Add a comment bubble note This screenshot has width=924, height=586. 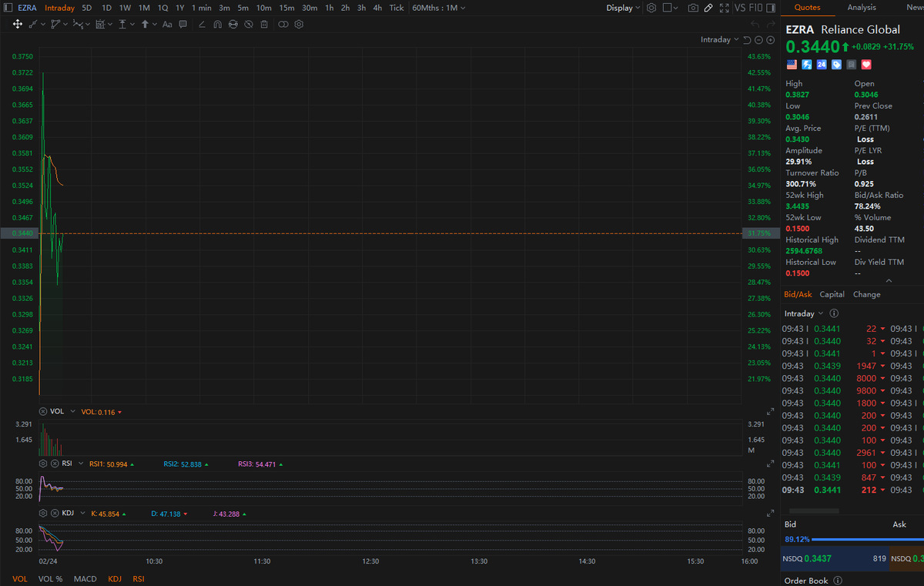(182, 25)
